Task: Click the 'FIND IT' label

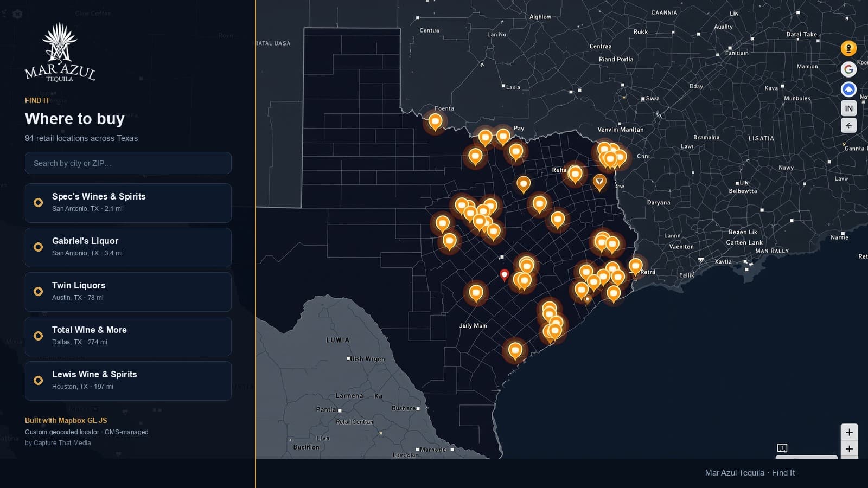Action: [37, 100]
